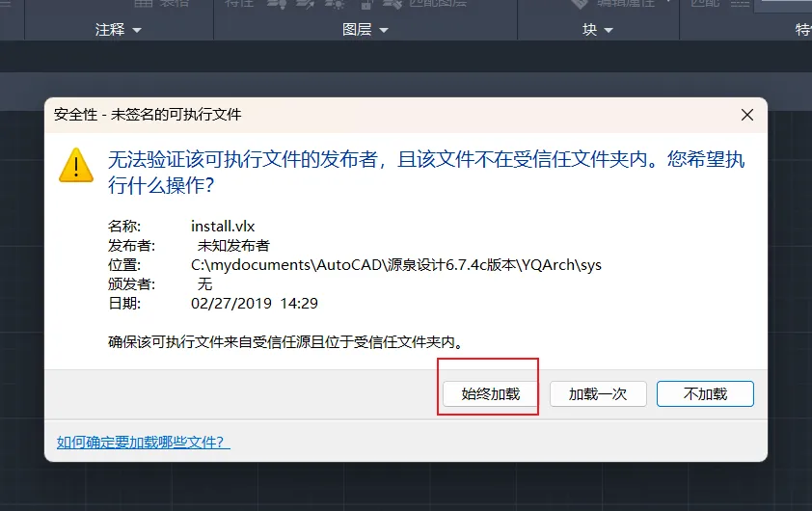812x511 pixels.
Task: Click the file name install.vlx
Action: coord(223,227)
